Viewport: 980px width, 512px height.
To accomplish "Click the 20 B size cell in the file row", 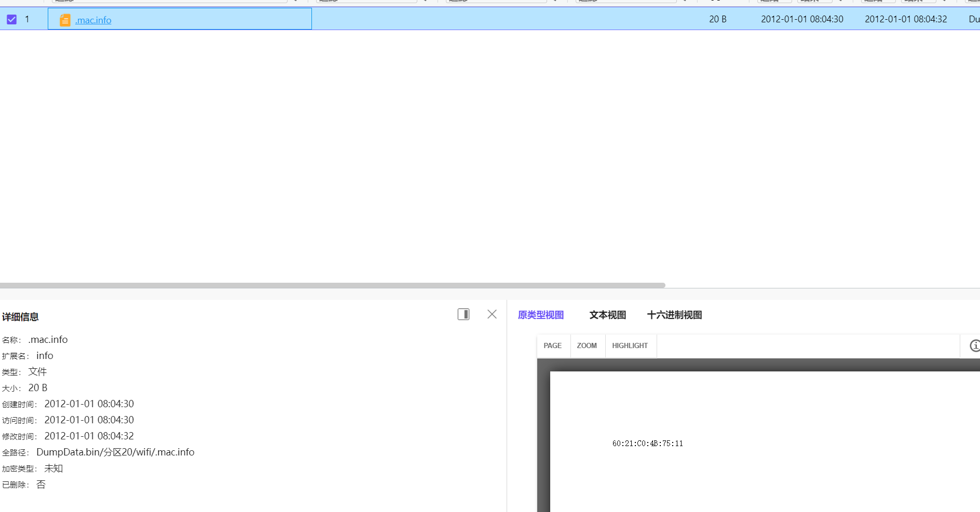I will [718, 19].
